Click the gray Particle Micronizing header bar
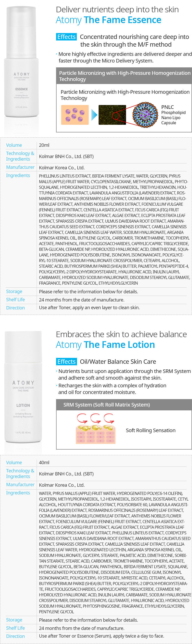The image size is (192, 644). (124, 76)
